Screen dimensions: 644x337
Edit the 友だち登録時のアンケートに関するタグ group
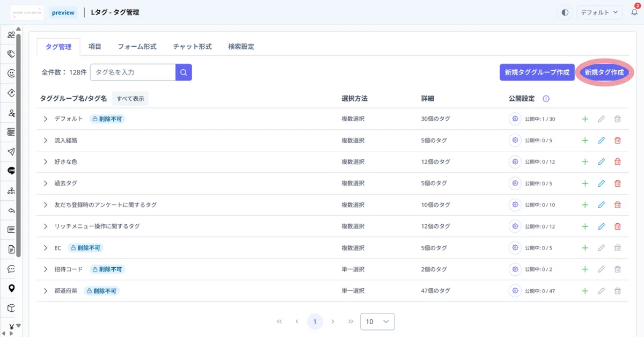(601, 204)
